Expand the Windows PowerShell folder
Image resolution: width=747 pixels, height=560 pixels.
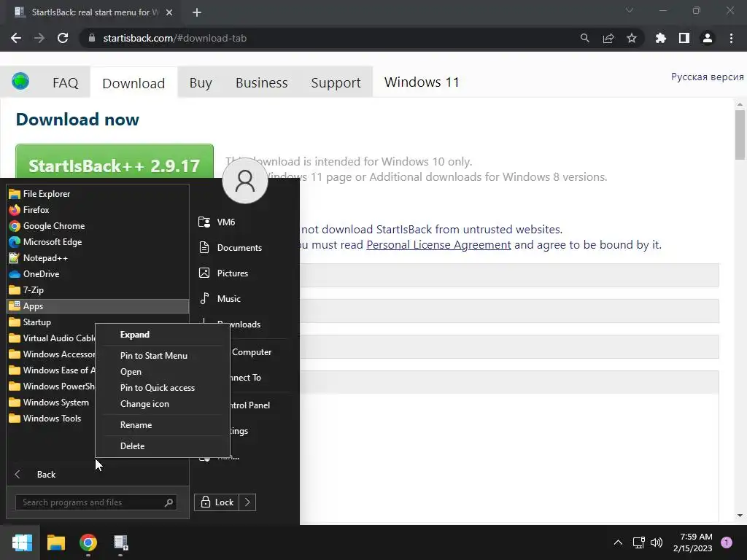[52, 386]
